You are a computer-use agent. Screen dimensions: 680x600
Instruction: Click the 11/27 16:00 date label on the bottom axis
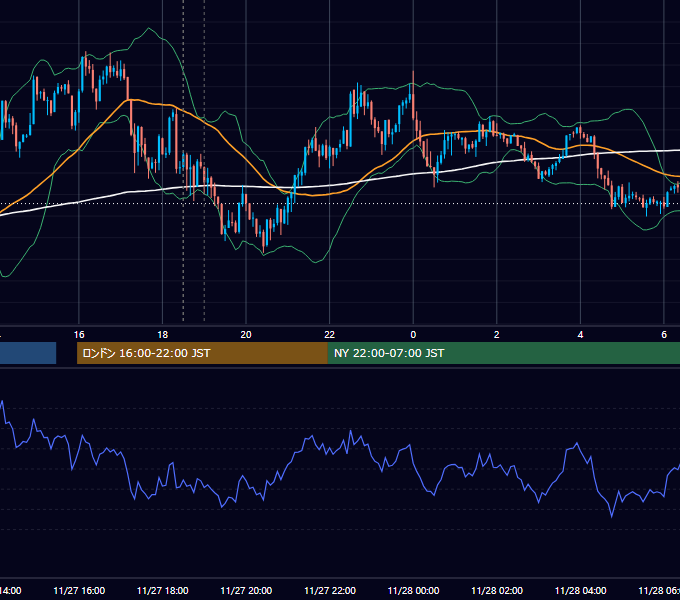pyautogui.click(x=79, y=590)
